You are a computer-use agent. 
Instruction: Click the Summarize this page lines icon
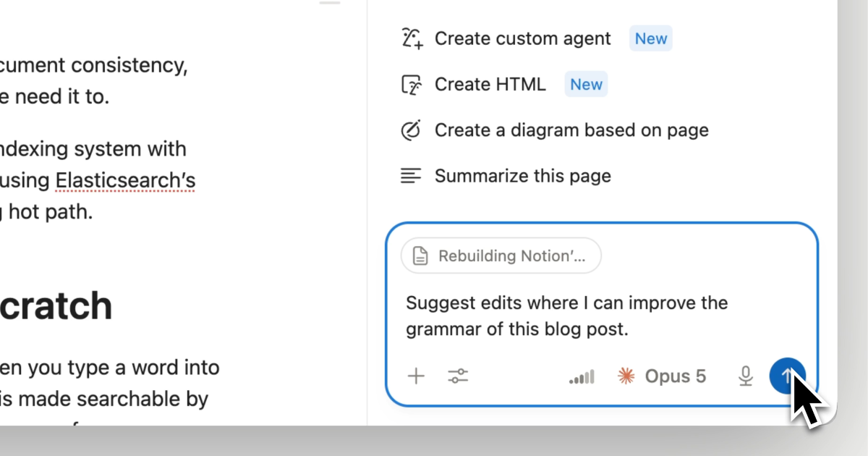tap(411, 176)
